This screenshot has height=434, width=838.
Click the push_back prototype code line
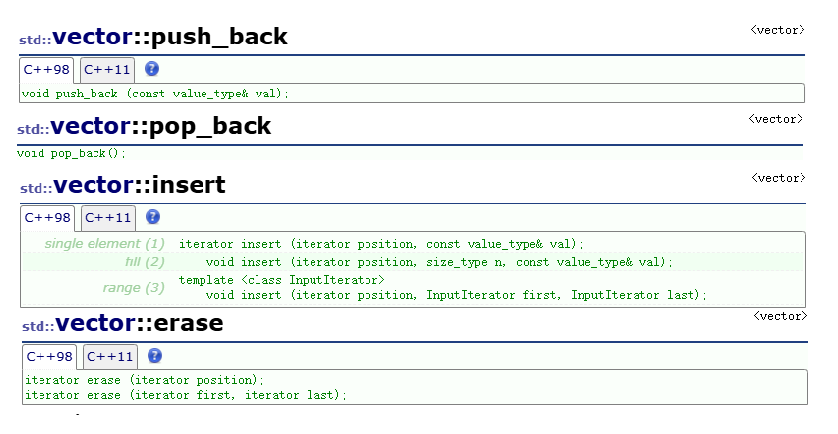tap(155, 93)
